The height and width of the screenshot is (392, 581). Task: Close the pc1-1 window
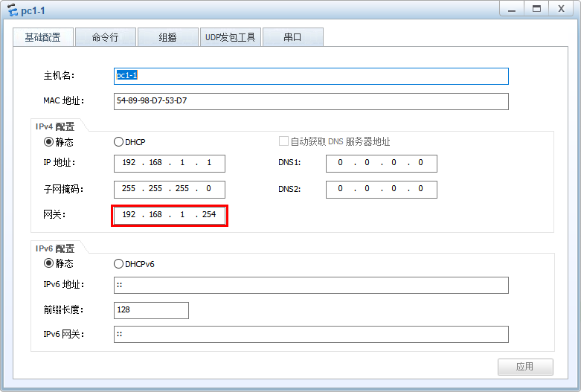coord(562,9)
